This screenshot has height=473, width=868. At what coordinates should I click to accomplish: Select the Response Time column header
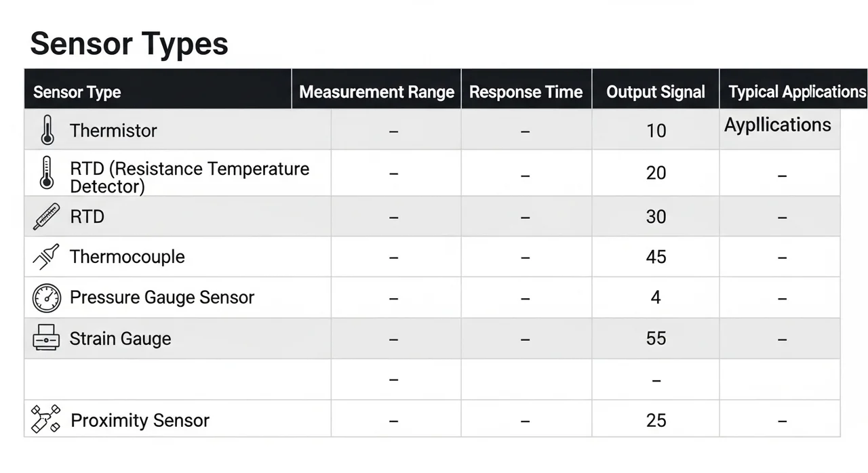(x=526, y=92)
